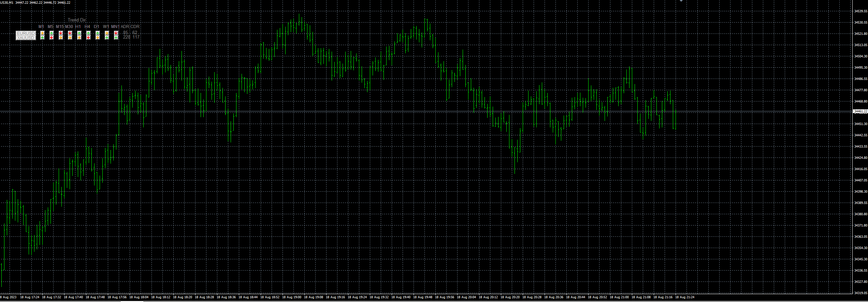Click the XAUUSD M15 sideways arrow icon
Image resolution: width=868 pixels, height=302 pixels.
pos(61,37)
